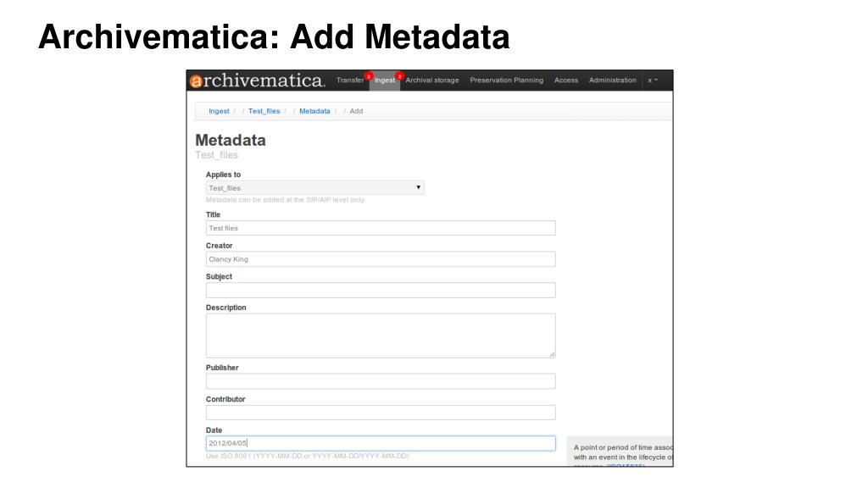Click the Test_files breadcrumb link

pyautogui.click(x=264, y=111)
